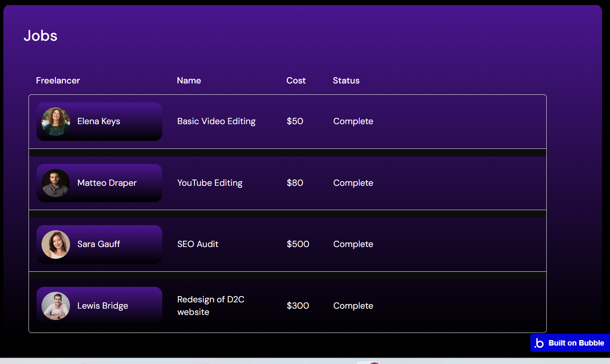Image resolution: width=610 pixels, height=364 pixels.
Task: Select the Elena Keys freelancer name
Action: tap(99, 121)
